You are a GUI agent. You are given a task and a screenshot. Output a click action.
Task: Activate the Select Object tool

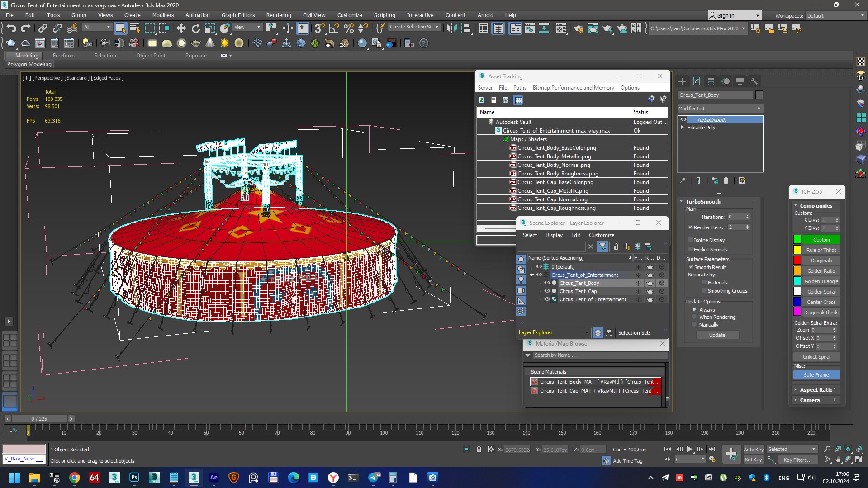pyautogui.click(x=120, y=28)
